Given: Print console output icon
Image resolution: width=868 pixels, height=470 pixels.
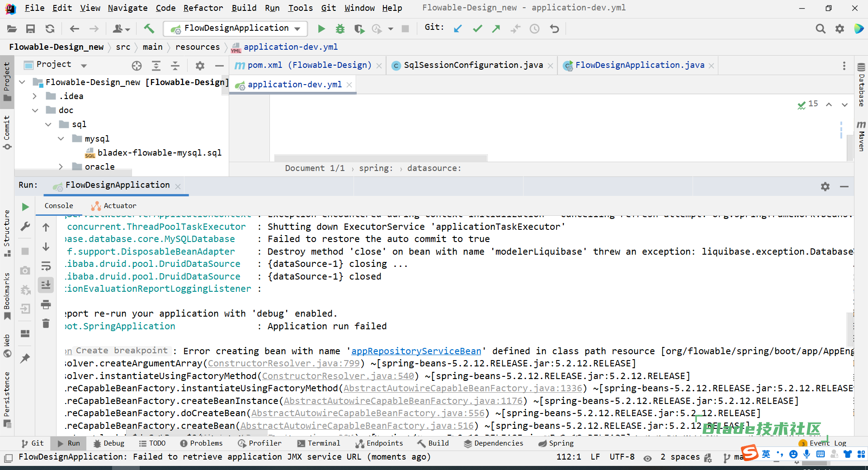Looking at the screenshot, I should [46, 304].
